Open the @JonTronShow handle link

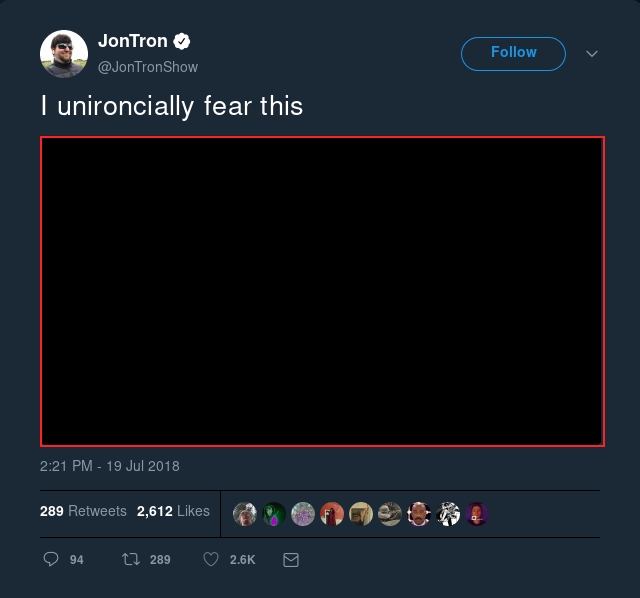148,67
